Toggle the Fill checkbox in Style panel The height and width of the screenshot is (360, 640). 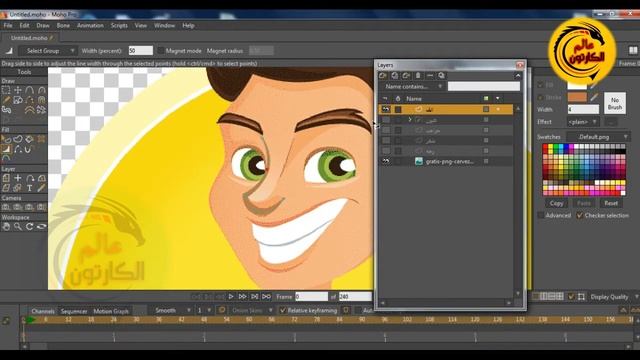pos(540,85)
